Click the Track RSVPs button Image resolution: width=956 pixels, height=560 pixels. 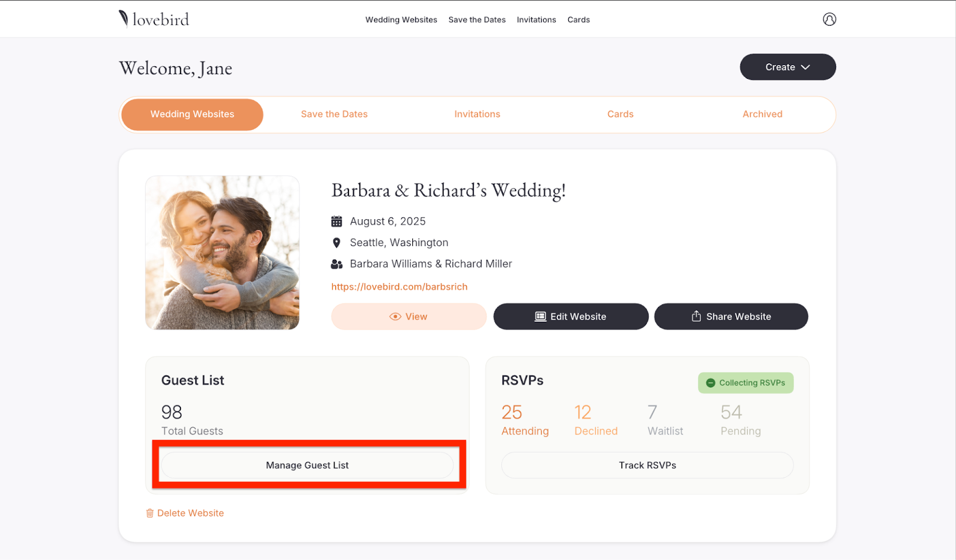648,465
